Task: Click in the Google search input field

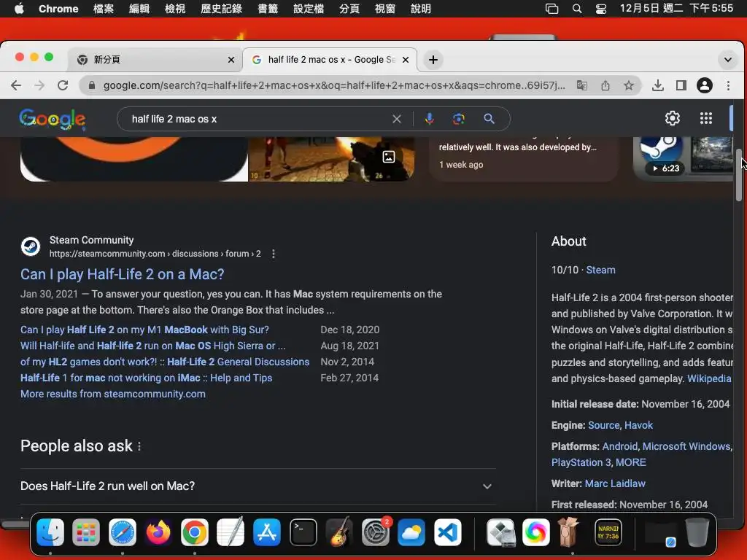Action: [258, 119]
